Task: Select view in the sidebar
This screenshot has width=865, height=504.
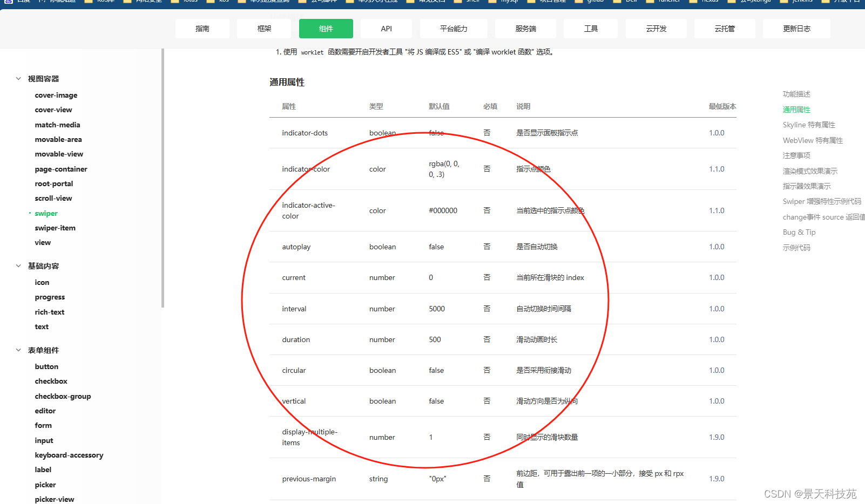Action: [x=43, y=242]
